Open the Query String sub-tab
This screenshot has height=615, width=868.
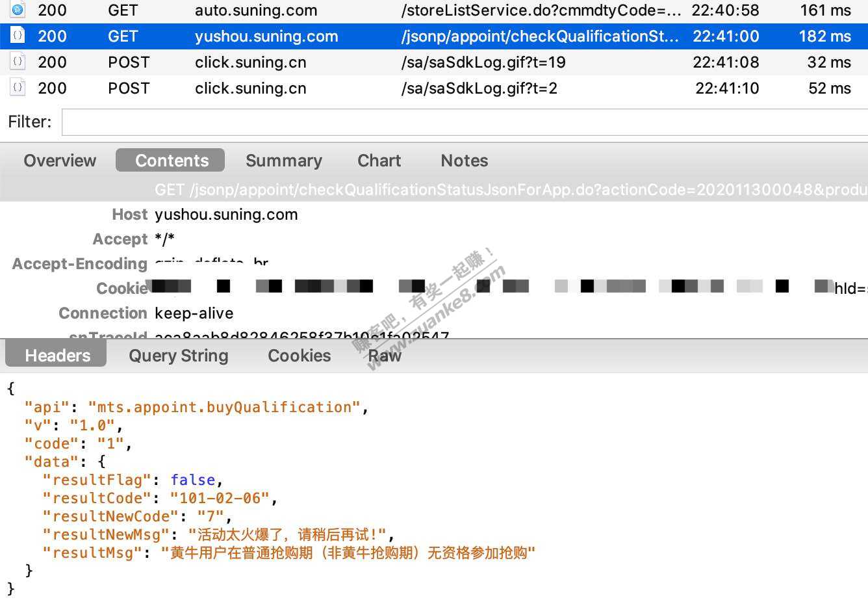pos(179,356)
